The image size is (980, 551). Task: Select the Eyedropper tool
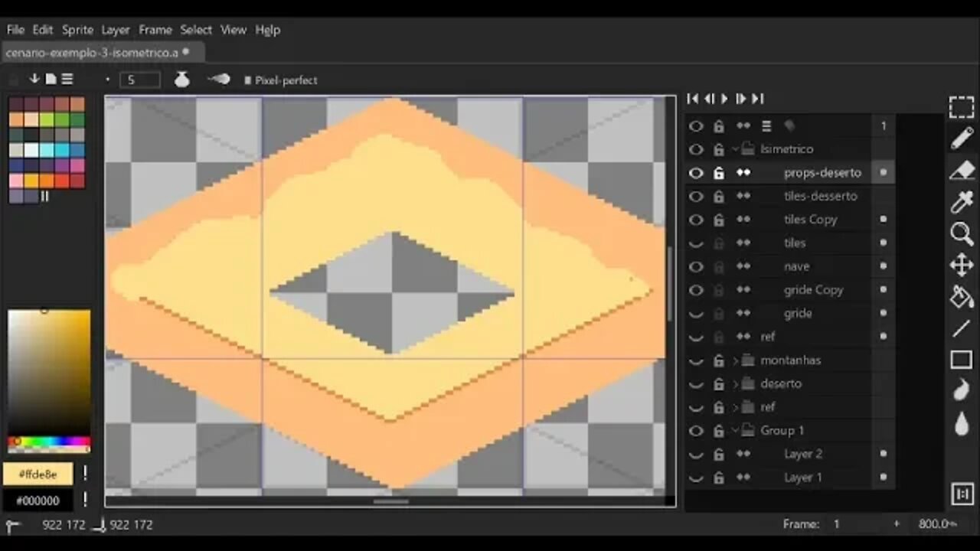click(x=962, y=202)
